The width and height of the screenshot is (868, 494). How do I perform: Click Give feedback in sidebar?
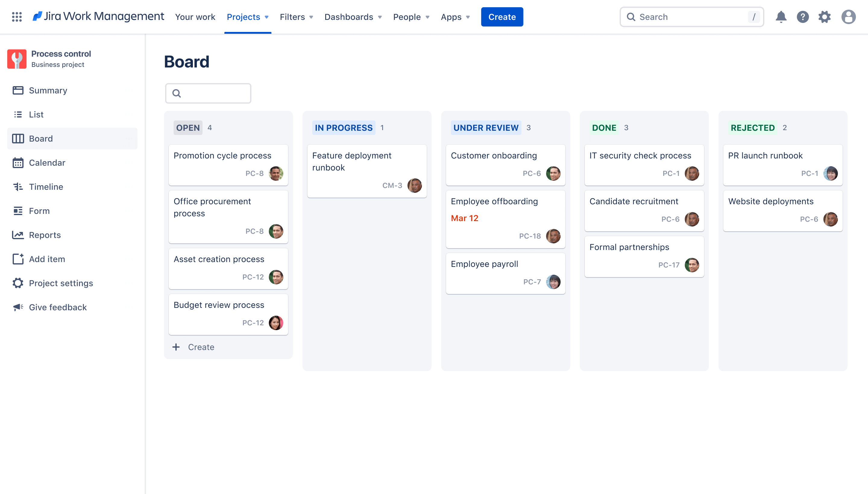58,307
